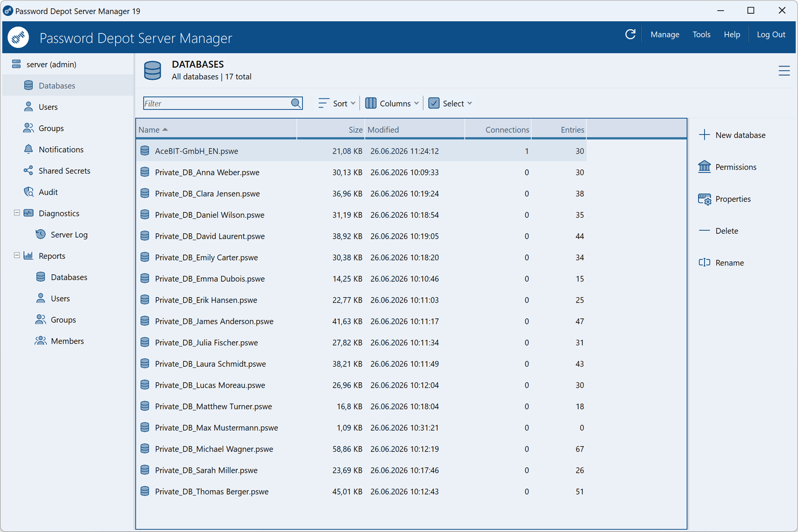Click the Reports bar chart icon

point(28,256)
